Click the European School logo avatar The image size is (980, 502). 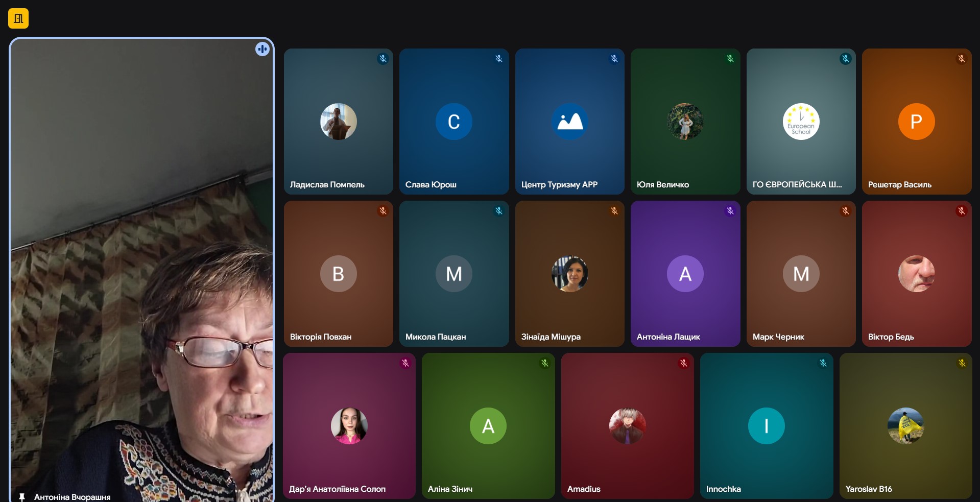click(801, 122)
